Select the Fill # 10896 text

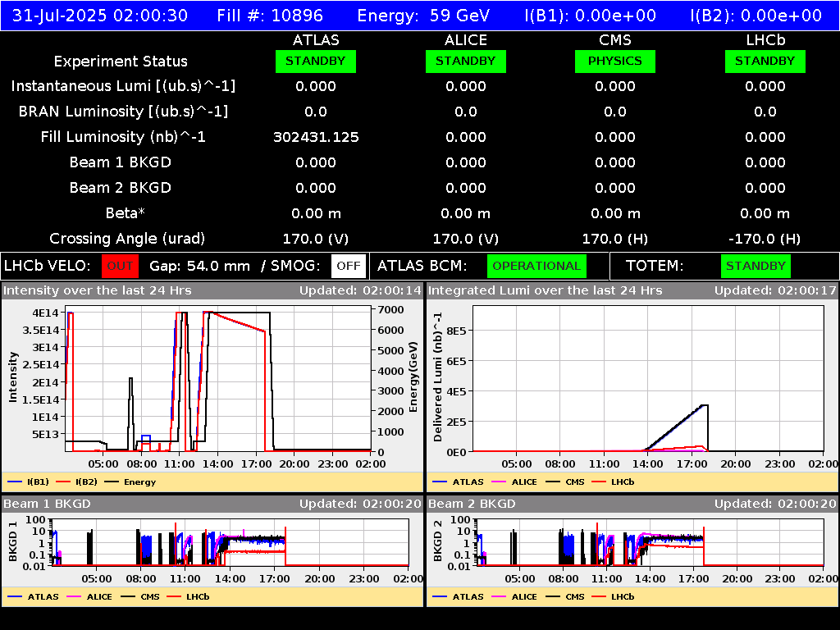point(270,15)
